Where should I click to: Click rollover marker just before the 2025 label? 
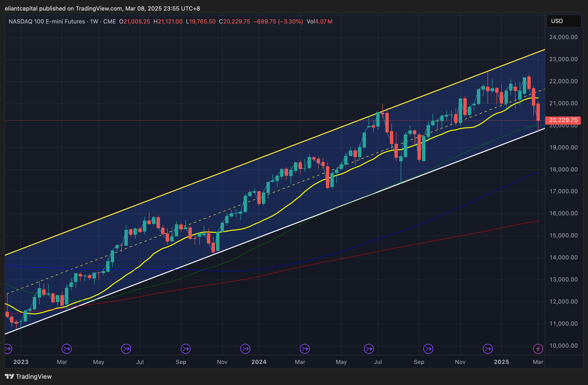pyautogui.click(x=488, y=349)
